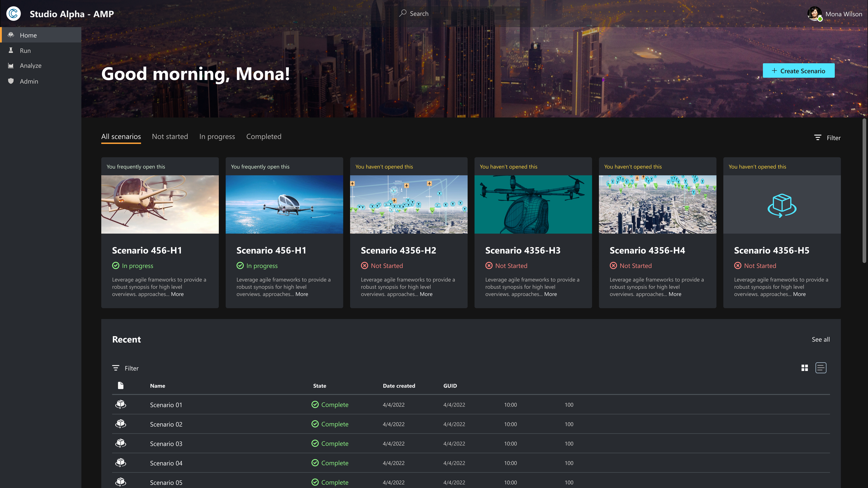Open Scenario 4356-H3 wireframe thumbnail
The height and width of the screenshot is (488, 868).
click(x=533, y=204)
